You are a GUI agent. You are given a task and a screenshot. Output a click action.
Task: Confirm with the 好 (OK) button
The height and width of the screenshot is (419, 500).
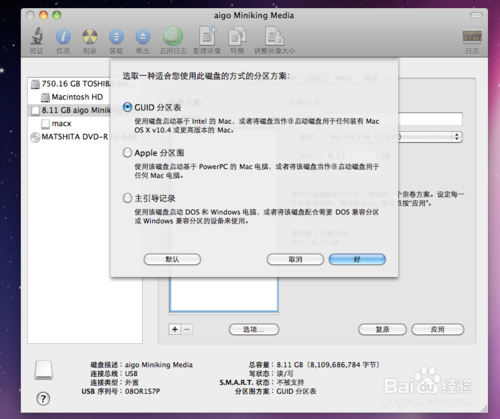357,259
